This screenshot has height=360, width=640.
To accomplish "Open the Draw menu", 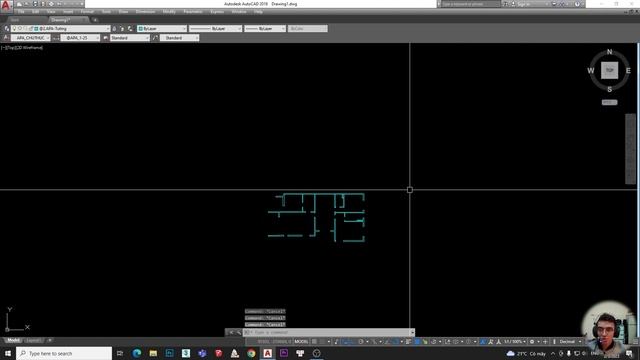I will 123,12.
